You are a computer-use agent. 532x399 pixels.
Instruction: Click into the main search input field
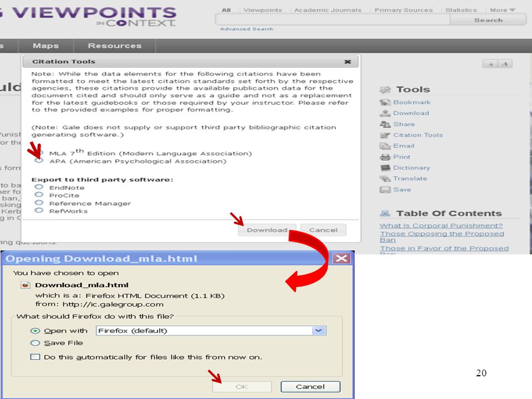click(x=333, y=21)
